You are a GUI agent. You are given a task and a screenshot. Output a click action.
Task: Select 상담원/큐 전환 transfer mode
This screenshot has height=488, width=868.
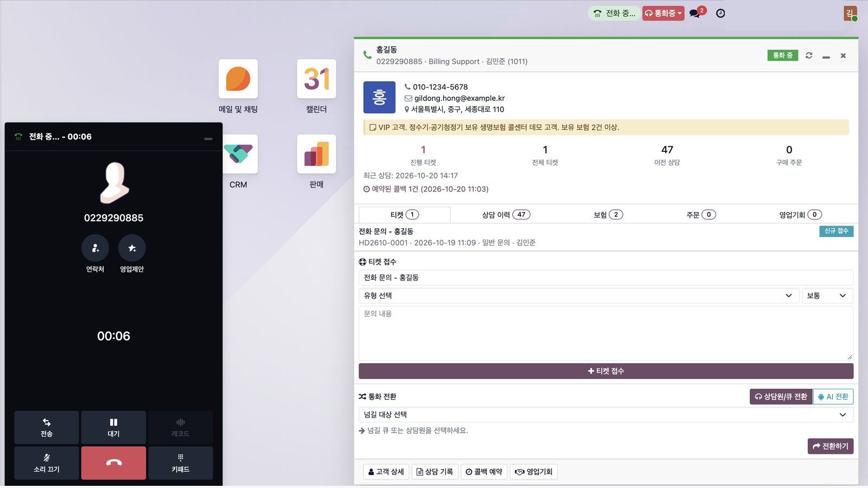(781, 397)
